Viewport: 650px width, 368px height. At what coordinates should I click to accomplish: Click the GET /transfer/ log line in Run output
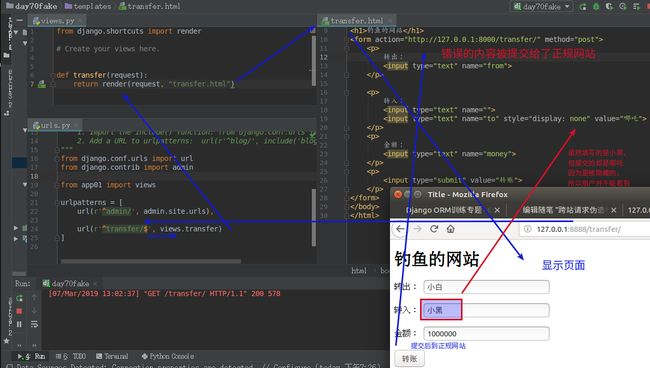pyautogui.click(x=164, y=294)
